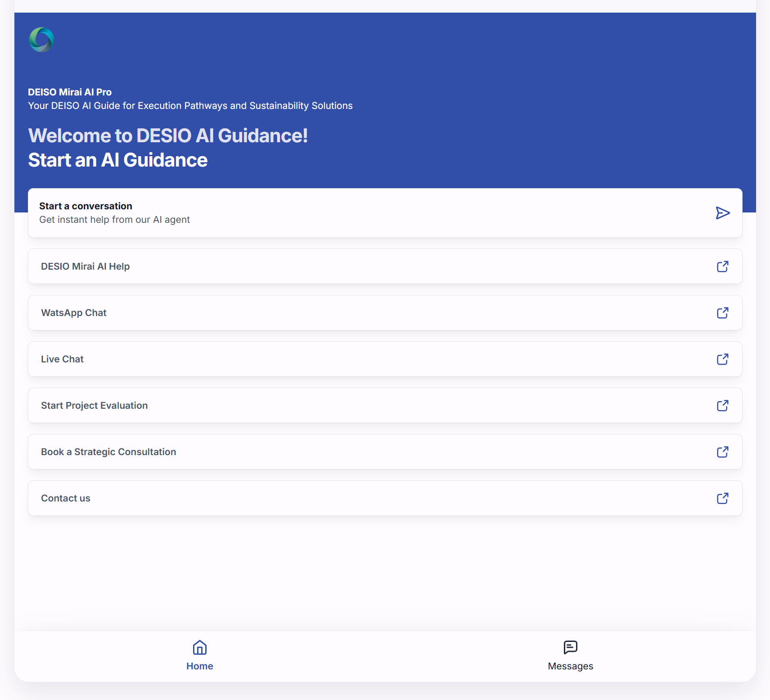
Task: Click external link icon beside Live Chat
Action: (722, 359)
